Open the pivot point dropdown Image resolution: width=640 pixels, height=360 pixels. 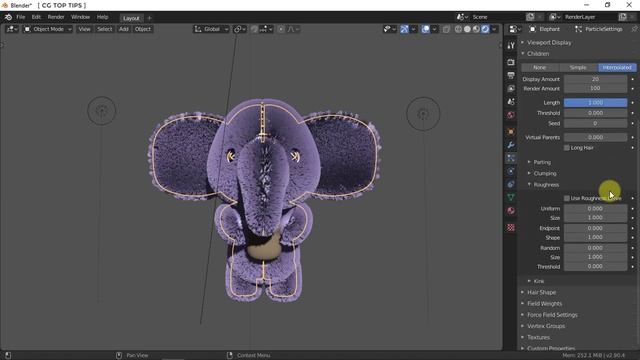pos(240,29)
